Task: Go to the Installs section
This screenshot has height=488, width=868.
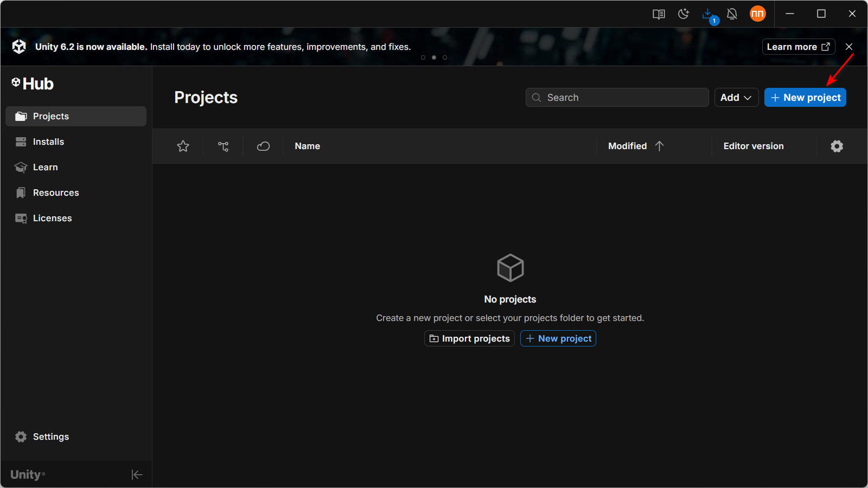Action: [x=48, y=142]
